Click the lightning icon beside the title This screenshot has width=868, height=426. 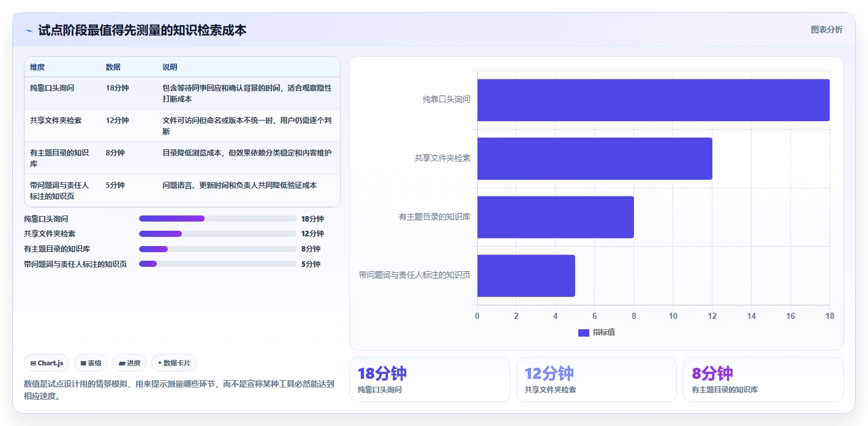pos(29,31)
